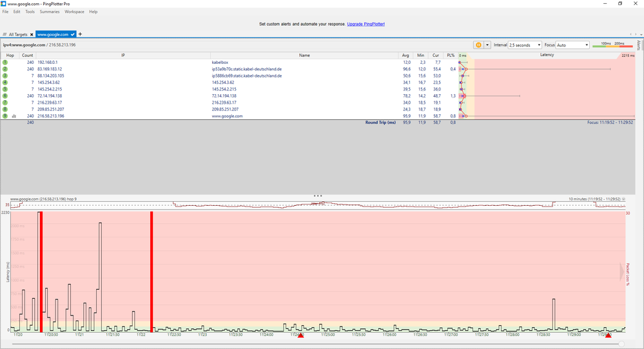Viewport: 644px width, 349px height.
Task: Click the red packet loss bar near 11:20:30
Action: 41,272
